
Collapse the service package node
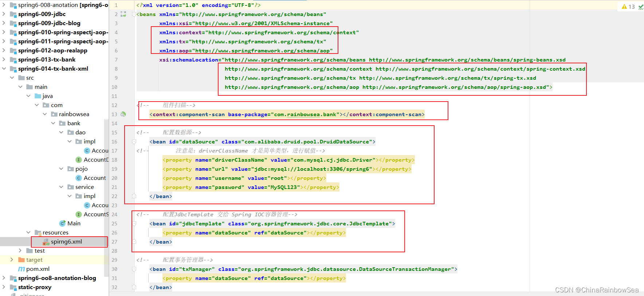(x=61, y=187)
